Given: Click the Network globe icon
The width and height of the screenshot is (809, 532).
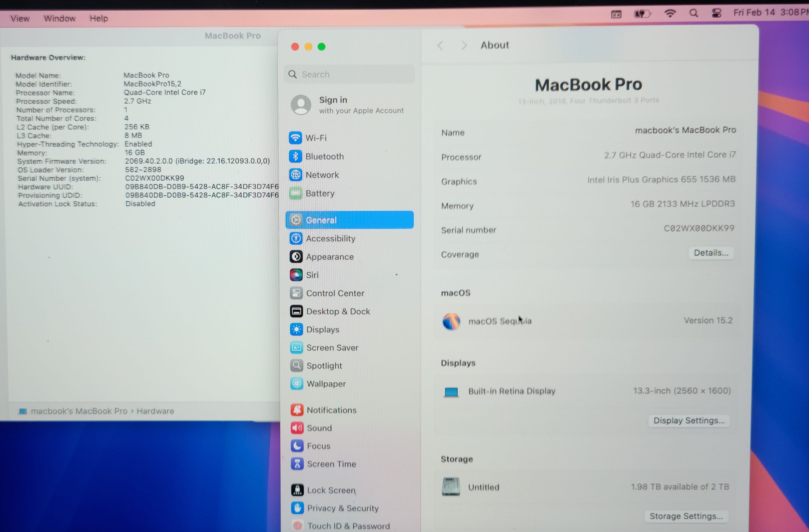Looking at the screenshot, I should tap(295, 175).
